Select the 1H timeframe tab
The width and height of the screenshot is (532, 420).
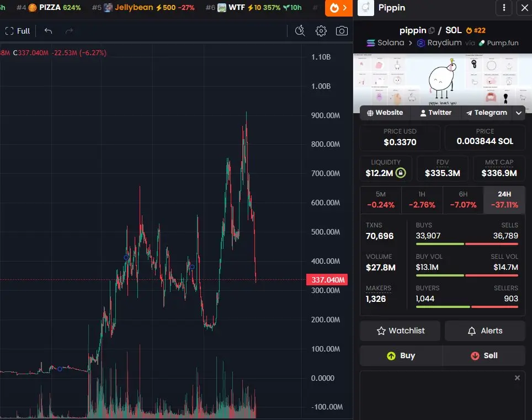(422, 200)
